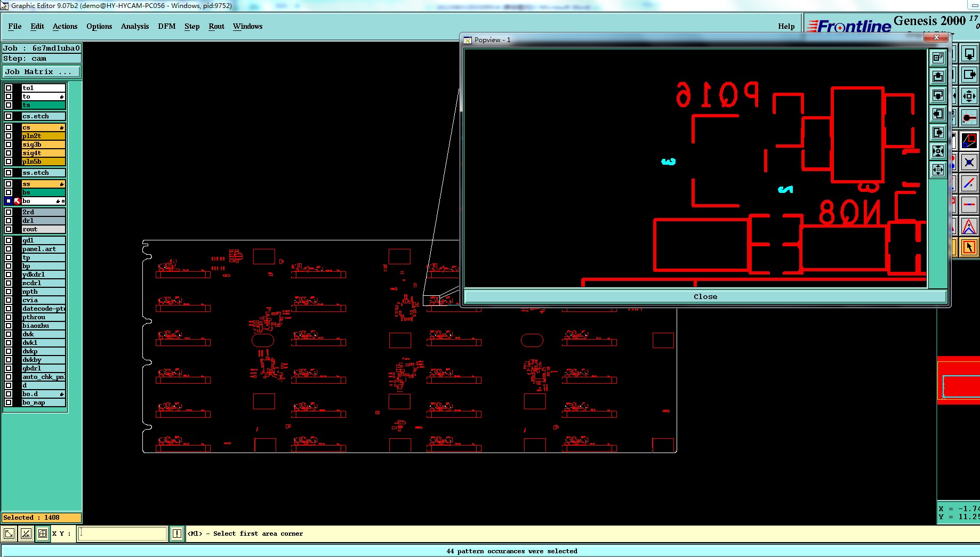The height and width of the screenshot is (557, 980).
Task: Click the main toolbar zoom-out arrows icon
Action: (969, 96)
